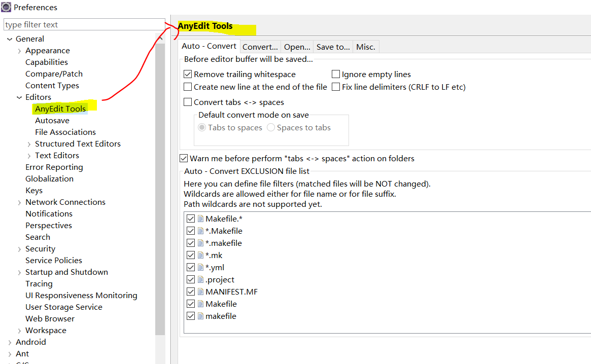The image size is (591, 364).
Task: Expand the Ant preferences node
Action: click(x=10, y=354)
